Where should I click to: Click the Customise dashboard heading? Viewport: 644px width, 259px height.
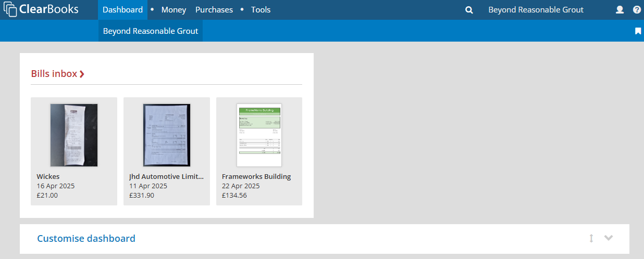pyautogui.click(x=86, y=239)
